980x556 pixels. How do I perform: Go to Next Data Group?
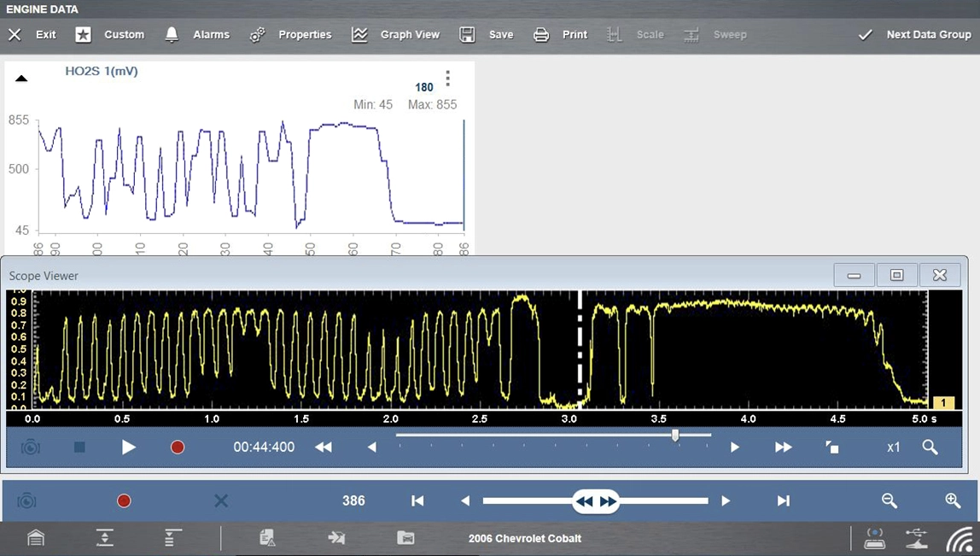click(914, 35)
